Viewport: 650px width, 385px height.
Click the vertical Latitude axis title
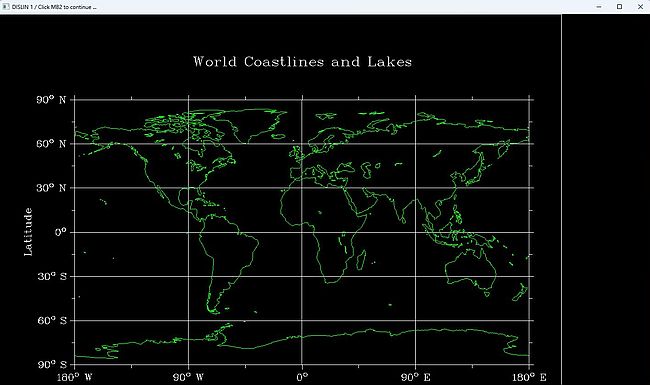(x=28, y=232)
